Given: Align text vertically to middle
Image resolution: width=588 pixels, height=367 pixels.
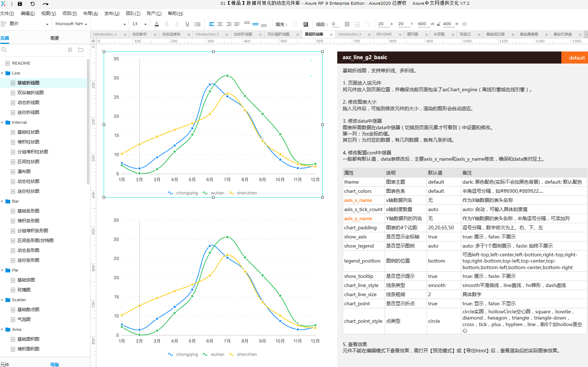Looking at the screenshot, I should tap(255, 24).
